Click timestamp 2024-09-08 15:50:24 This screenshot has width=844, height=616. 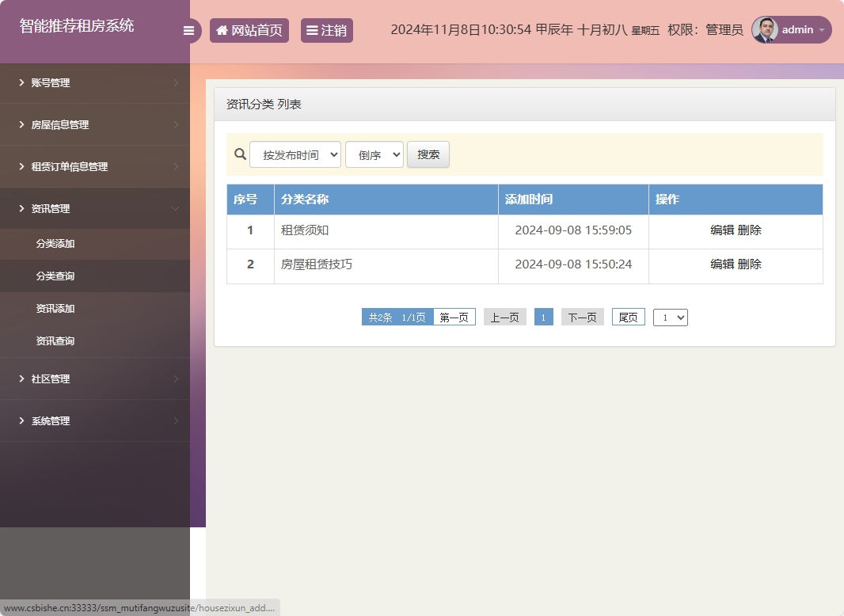tap(573, 264)
